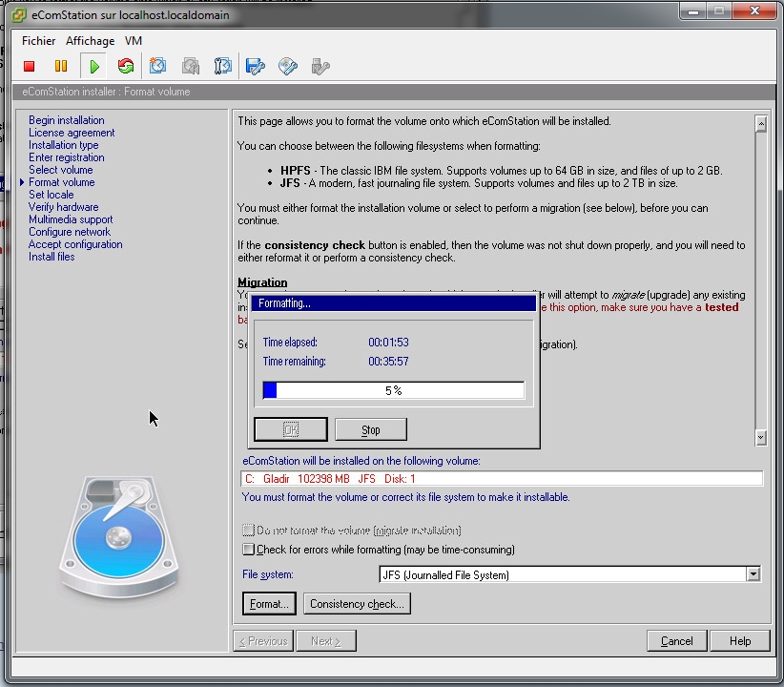Image resolution: width=784 pixels, height=687 pixels.
Task: Click the floppy drive connection icon
Action: click(x=255, y=66)
